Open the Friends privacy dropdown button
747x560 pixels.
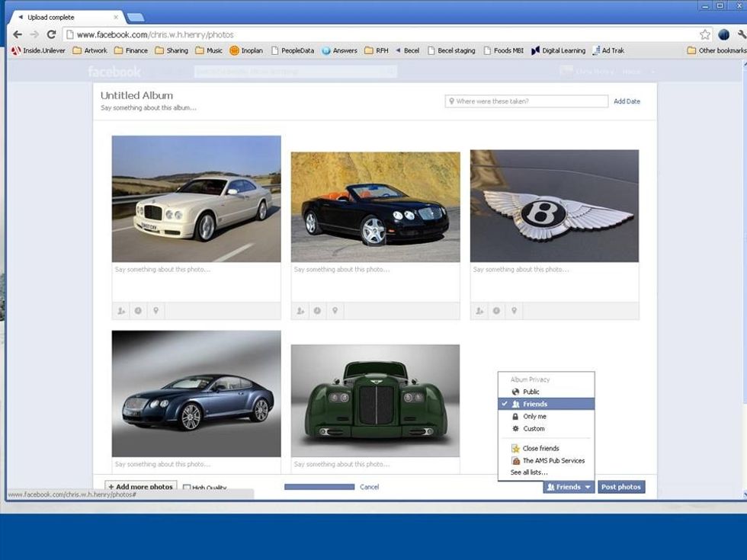[569, 487]
